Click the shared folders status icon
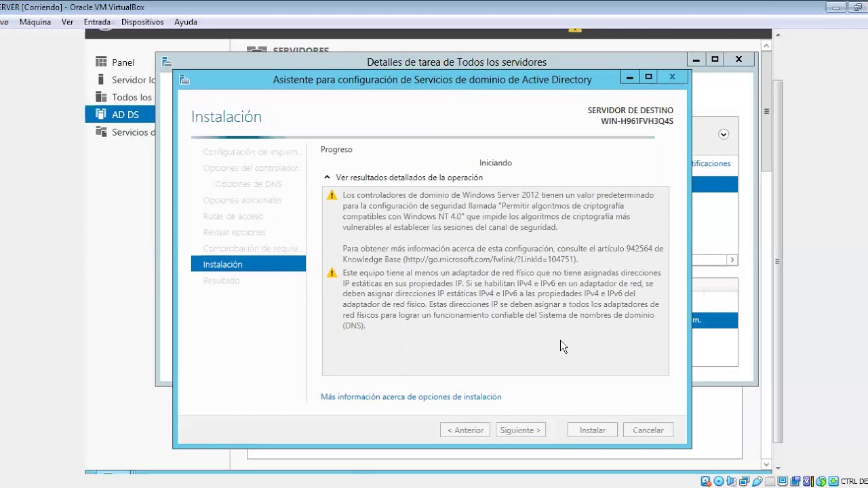The width and height of the screenshot is (868, 488). [770, 481]
